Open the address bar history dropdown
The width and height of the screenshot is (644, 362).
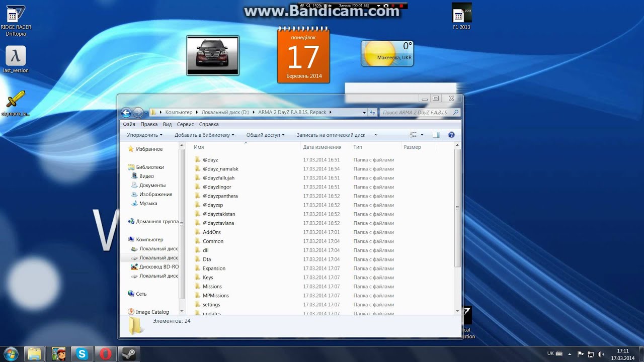(364, 112)
